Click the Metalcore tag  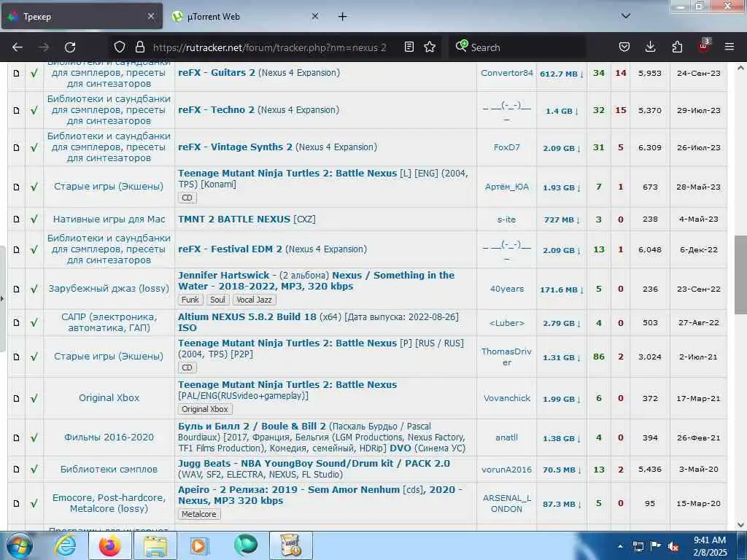(x=198, y=514)
